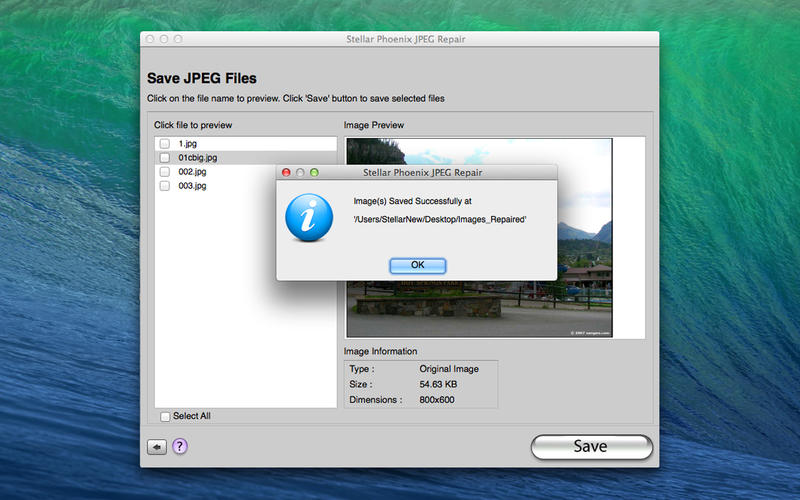
Task: Click the saved path '/Users/StellarNew/Desktop/Images_Repaired'
Action: [x=440, y=219]
